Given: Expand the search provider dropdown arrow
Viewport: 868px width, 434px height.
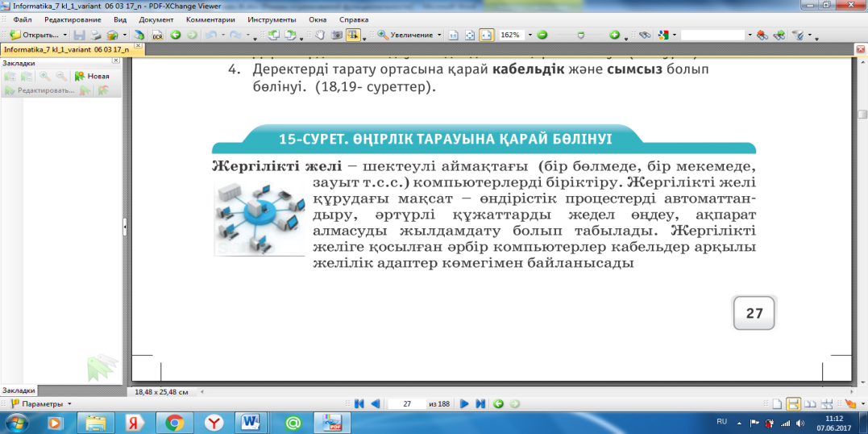Looking at the screenshot, I should 675,35.
